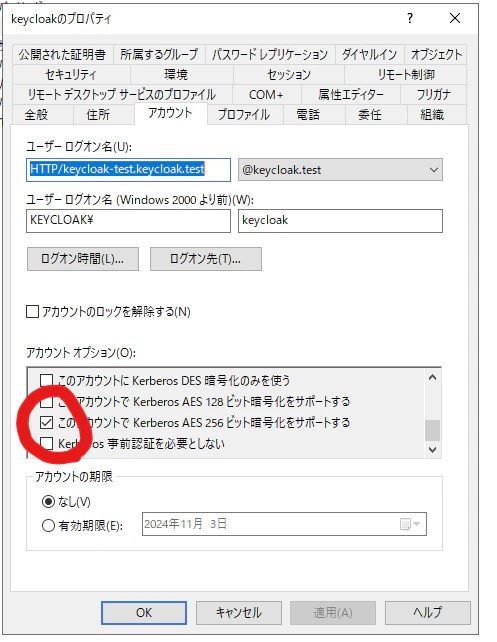
Task: Select the ダイヤルイン tab
Action: pyautogui.click(x=370, y=54)
